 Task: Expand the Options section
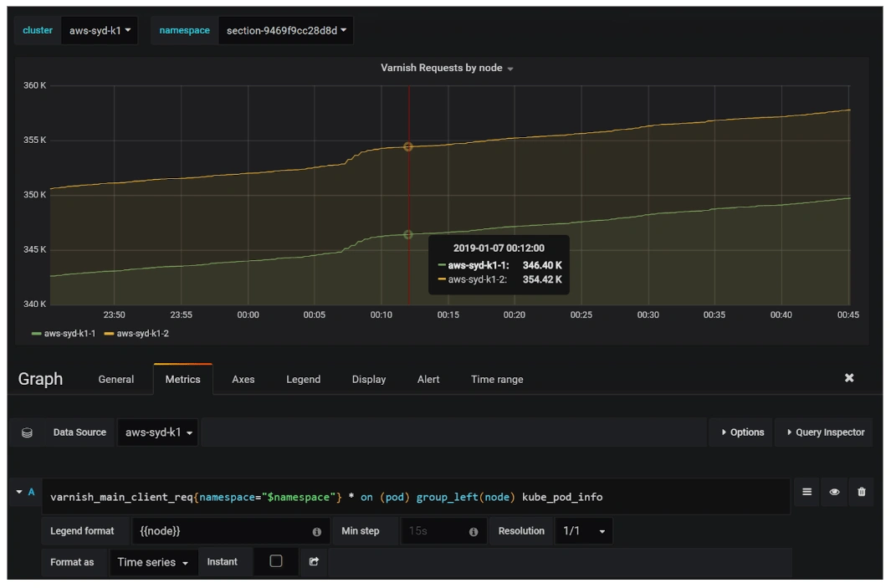(x=742, y=433)
